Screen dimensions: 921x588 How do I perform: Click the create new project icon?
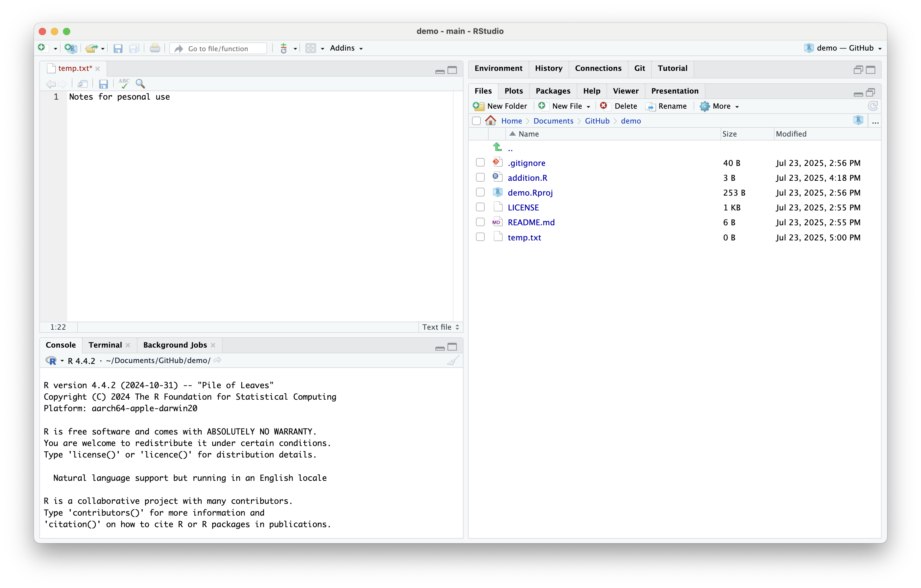click(x=71, y=48)
